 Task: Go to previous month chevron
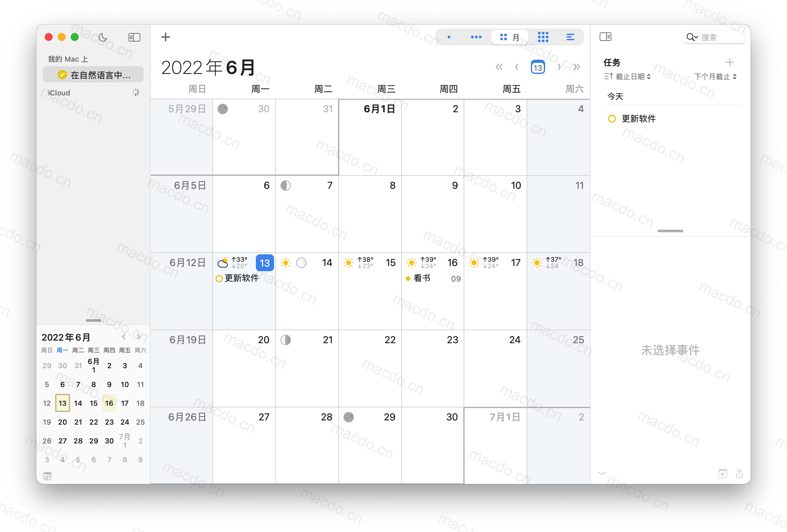517,67
